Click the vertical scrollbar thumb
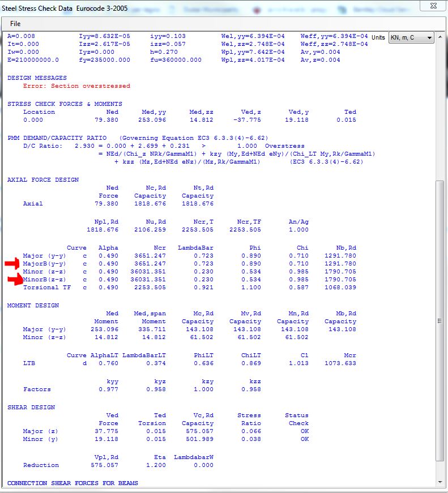The image size is (448, 493). pyautogui.click(x=441, y=320)
